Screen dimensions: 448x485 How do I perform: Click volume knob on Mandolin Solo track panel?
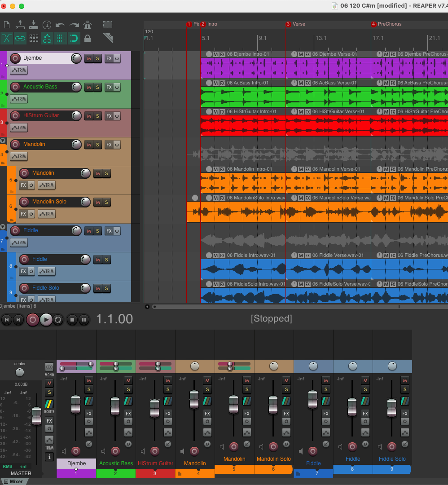tap(86, 202)
